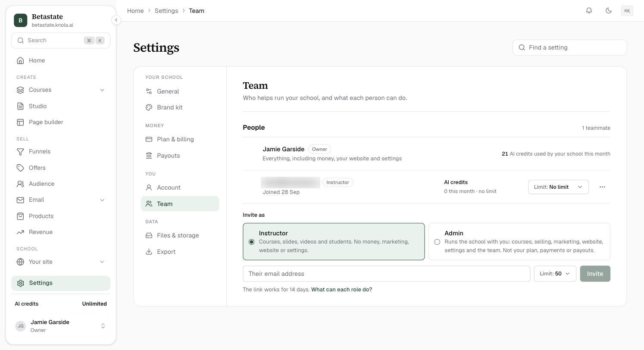Click the '1 teammate' count text
Viewport: 644px width, 350px height.
coord(596,128)
